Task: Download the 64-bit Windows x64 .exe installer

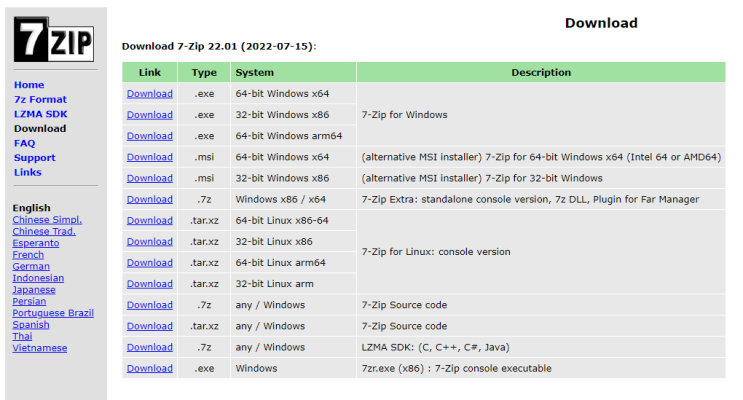Action: click(x=149, y=94)
